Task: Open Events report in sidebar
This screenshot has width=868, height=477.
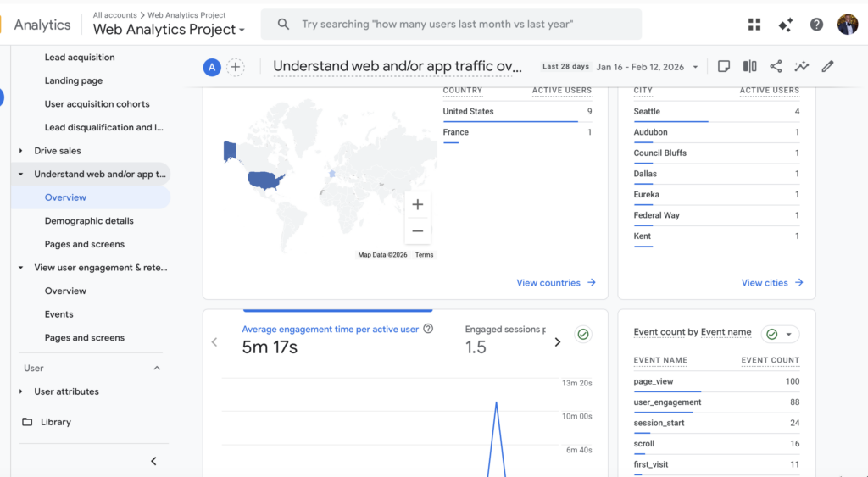Action: pos(59,314)
